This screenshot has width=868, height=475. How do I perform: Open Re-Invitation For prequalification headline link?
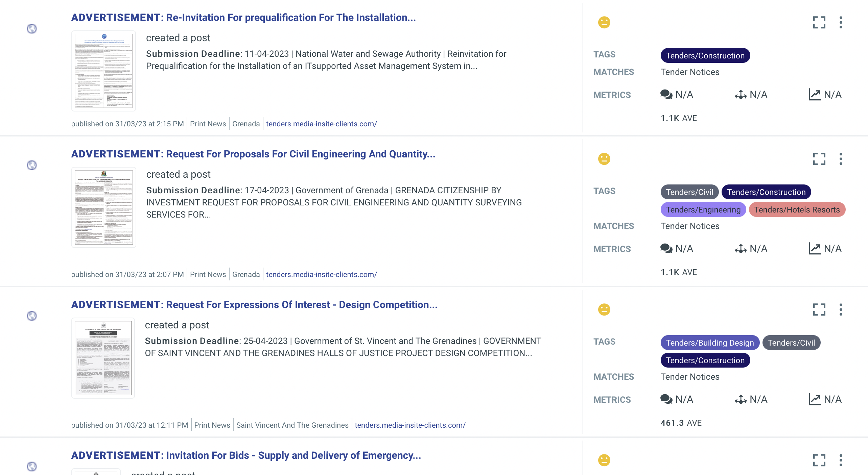(x=243, y=18)
